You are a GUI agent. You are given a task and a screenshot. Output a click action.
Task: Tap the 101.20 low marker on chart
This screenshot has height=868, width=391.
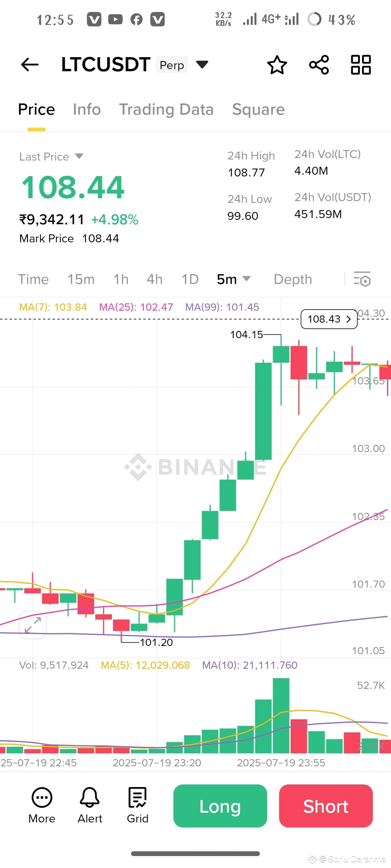(156, 642)
